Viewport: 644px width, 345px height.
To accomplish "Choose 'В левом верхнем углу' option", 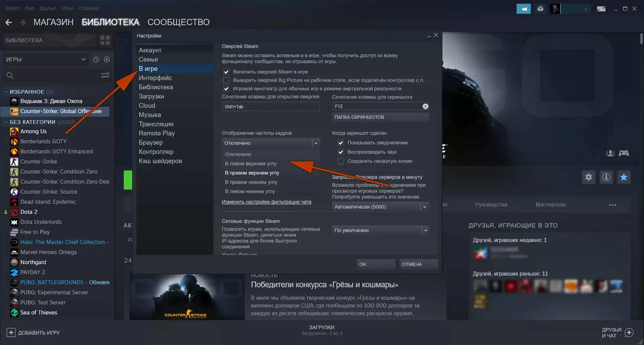I will point(271,163).
